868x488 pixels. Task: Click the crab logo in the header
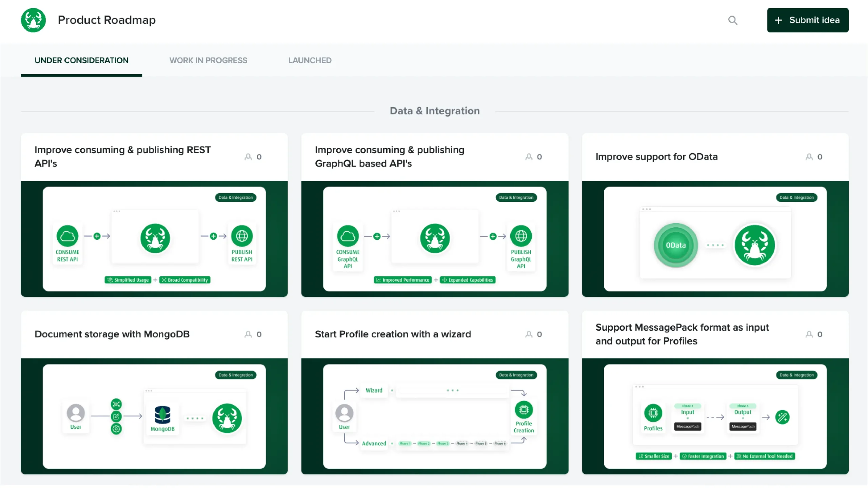(33, 20)
